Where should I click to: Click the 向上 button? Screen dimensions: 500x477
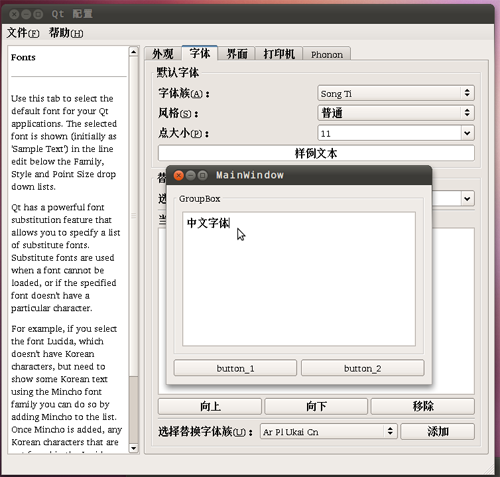tap(210, 406)
